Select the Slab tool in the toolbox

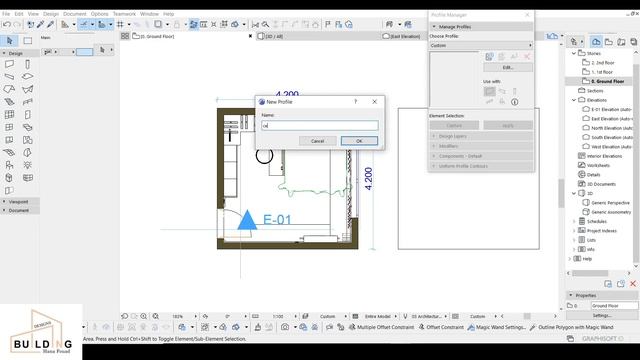point(27,76)
